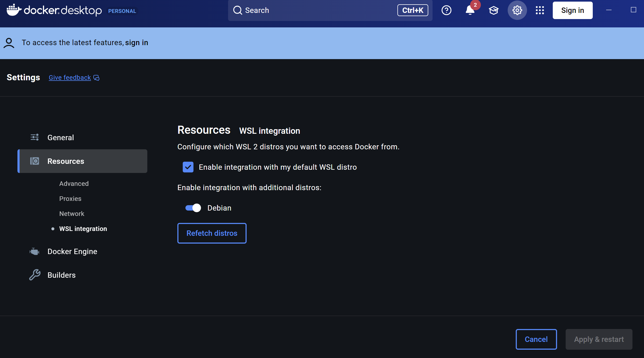The width and height of the screenshot is (644, 358).
Task: Toggle the Debian distro integration switch
Action: coord(193,208)
